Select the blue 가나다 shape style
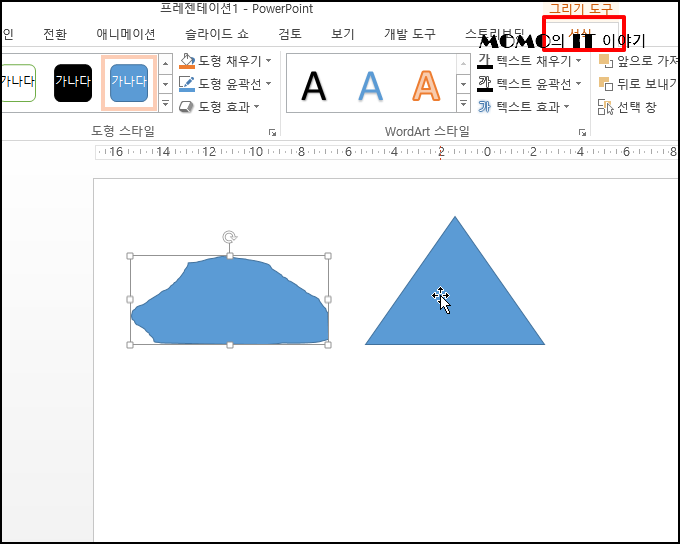This screenshot has height=544, width=680. [129, 83]
